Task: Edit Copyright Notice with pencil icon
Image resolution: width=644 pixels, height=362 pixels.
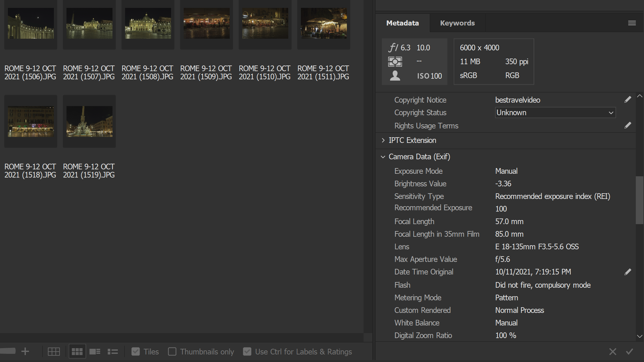Action: (x=628, y=99)
